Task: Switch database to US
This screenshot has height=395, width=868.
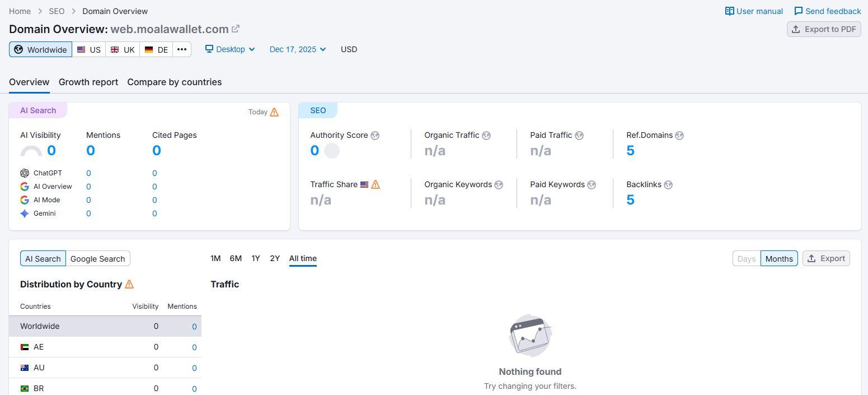Action: click(89, 49)
